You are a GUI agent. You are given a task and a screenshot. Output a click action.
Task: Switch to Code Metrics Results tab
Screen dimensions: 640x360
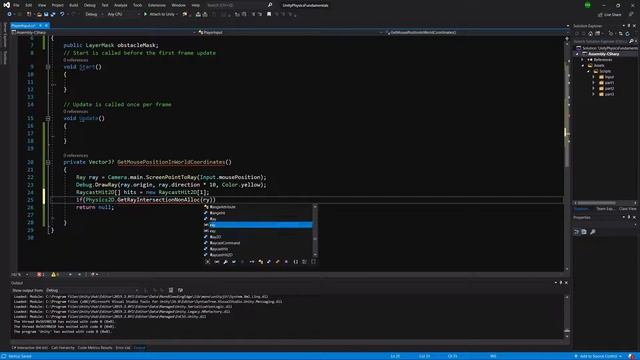[x=95, y=348]
